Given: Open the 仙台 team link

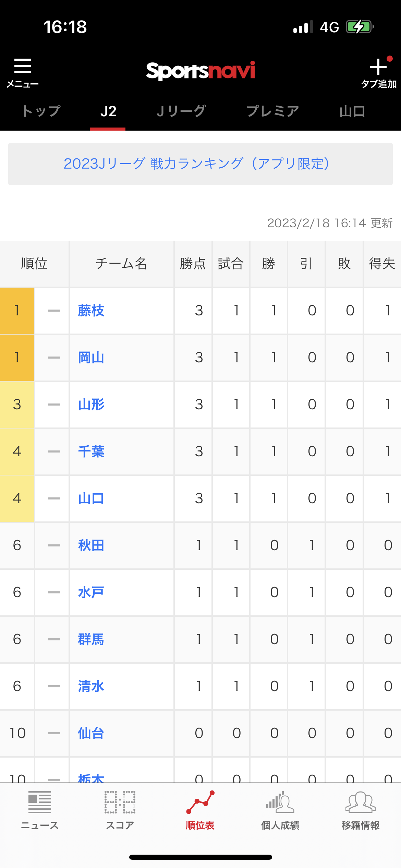Looking at the screenshot, I should [91, 733].
